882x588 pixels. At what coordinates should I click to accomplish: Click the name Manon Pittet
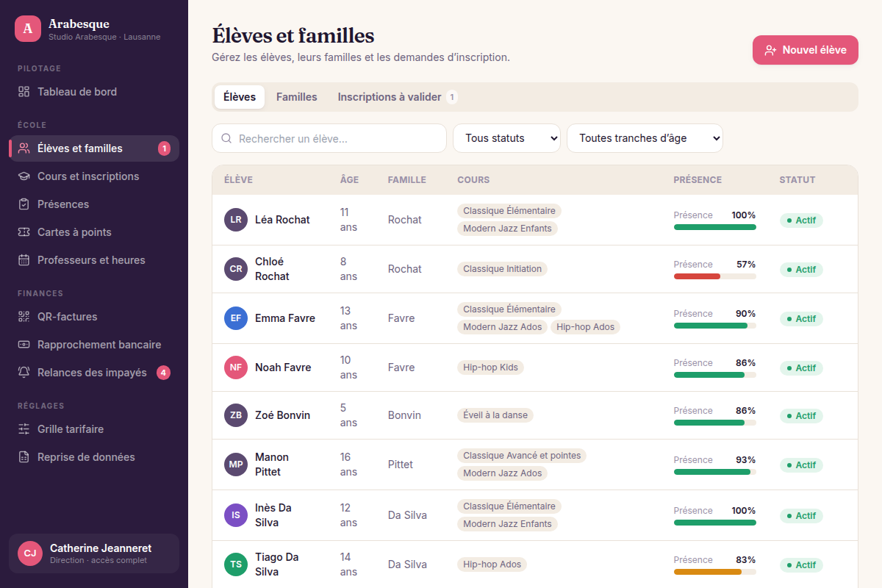pyautogui.click(x=272, y=465)
